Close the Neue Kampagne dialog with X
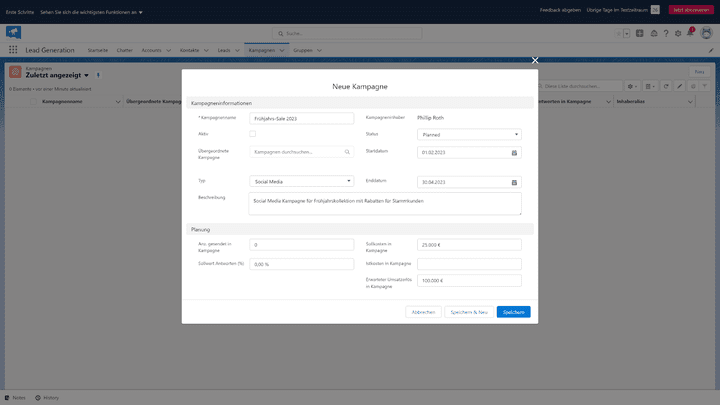The height and width of the screenshot is (405, 720). 535,60
